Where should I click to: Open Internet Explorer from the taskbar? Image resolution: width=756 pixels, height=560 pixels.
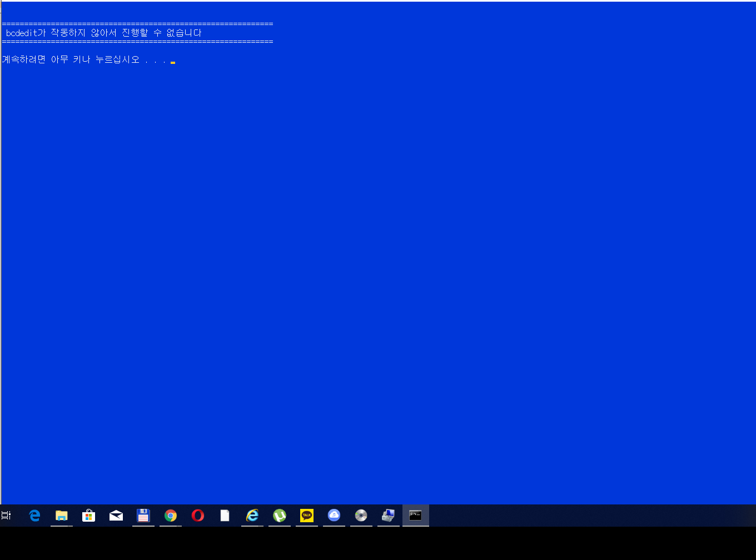pyautogui.click(x=252, y=516)
